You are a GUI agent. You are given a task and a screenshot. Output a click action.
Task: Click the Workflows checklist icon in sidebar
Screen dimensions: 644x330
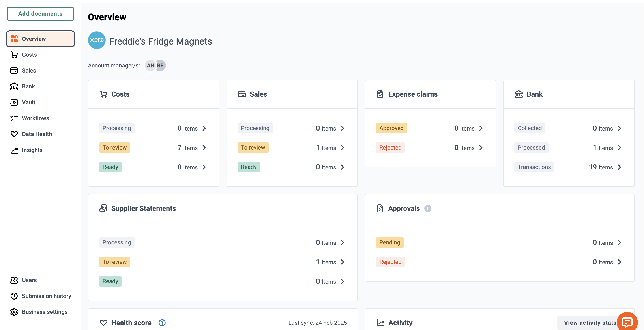click(x=14, y=118)
